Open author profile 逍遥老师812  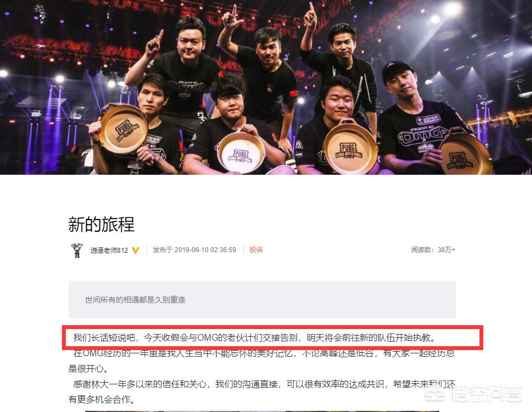[x=109, y=251]
